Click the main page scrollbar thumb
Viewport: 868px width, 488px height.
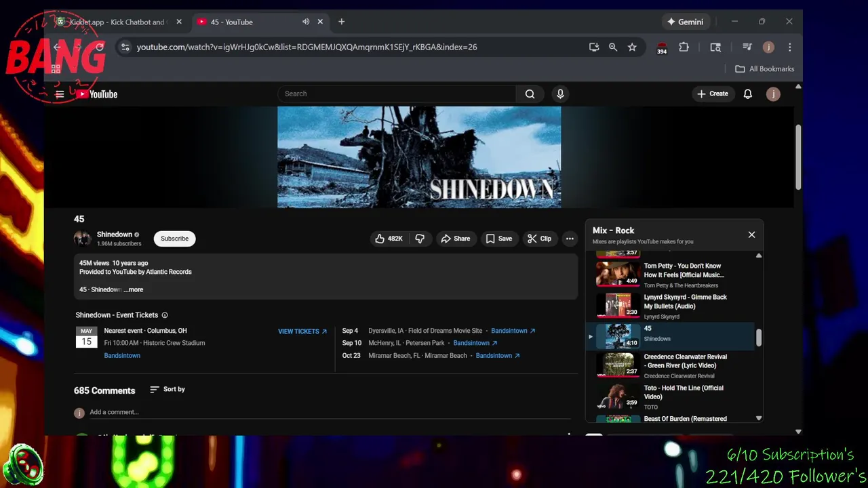point(798,157)
